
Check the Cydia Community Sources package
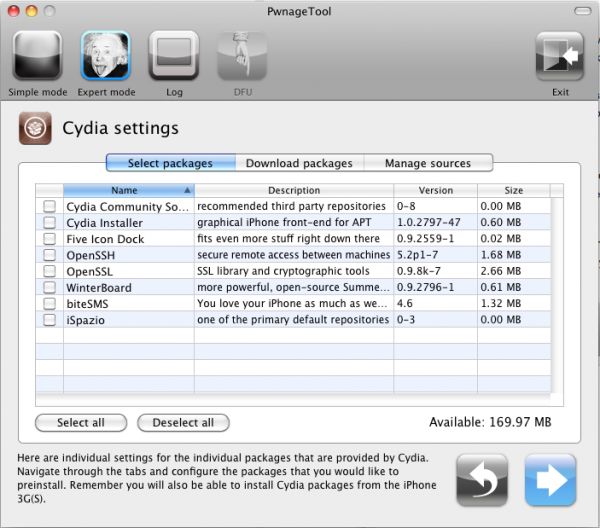49,206
